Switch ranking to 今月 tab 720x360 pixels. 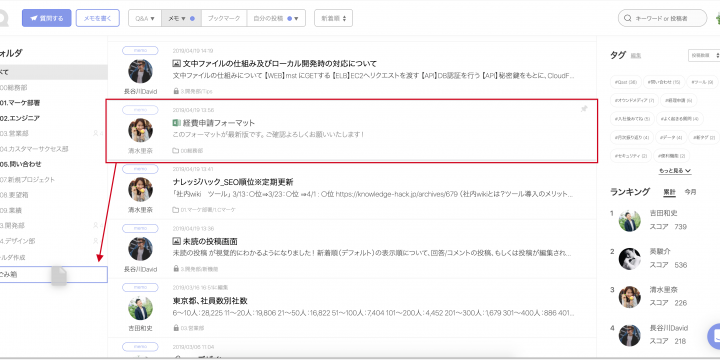point(690,192)
